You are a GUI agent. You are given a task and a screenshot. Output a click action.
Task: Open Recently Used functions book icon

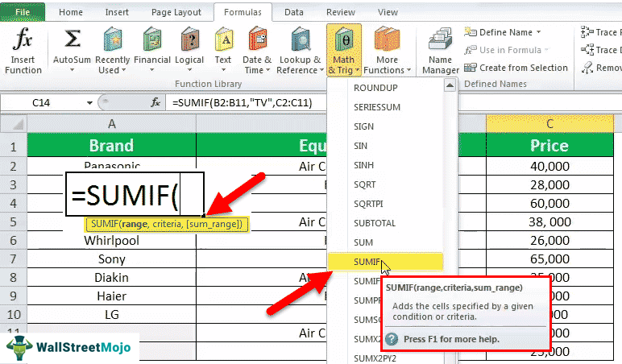113,39
